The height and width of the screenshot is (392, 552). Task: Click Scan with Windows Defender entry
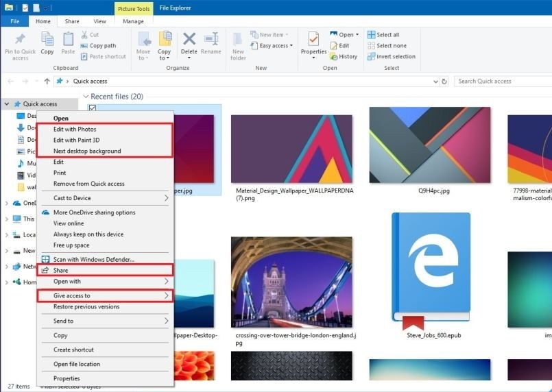click(x=106, y=259)
